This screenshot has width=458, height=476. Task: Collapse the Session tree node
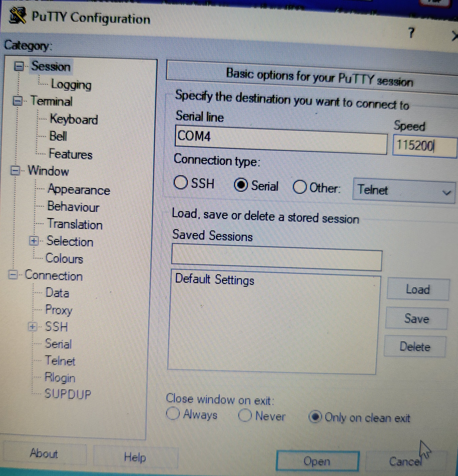pyautogui.click(x=19, y=66)
